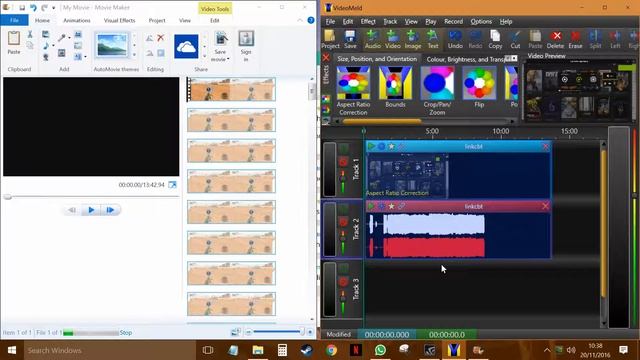Click Sign in button in Movie Maker
Image resolution: width=640 pixels, height=360 pixels.
[246, 46]
